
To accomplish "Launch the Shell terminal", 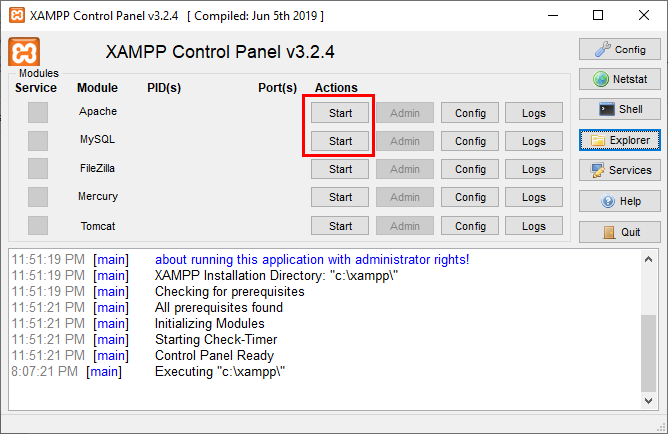I will [x=619, y=109].
